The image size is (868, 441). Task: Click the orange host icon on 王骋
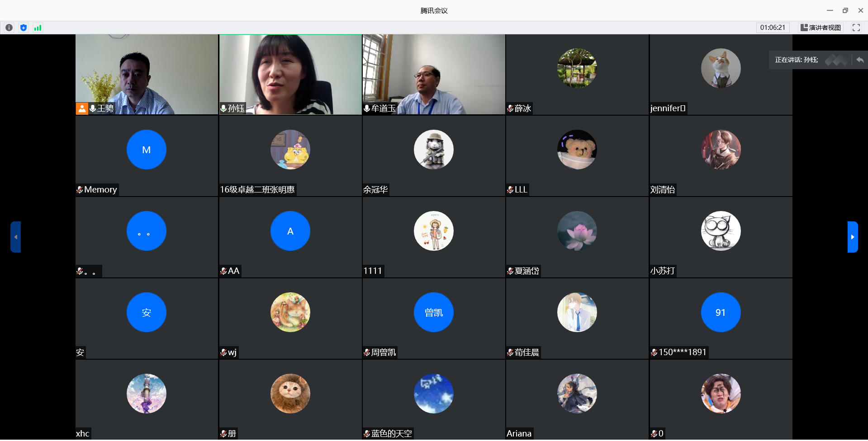pos(82,108)
